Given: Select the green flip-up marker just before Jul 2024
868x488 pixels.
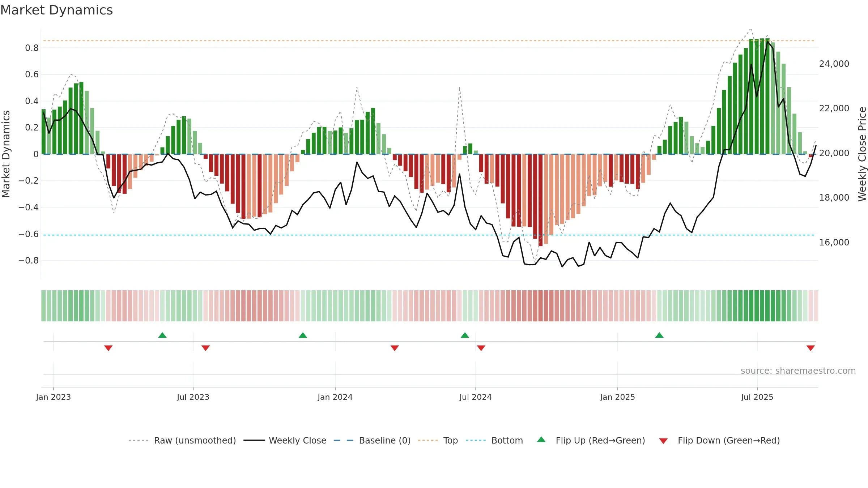Looking at the screenshot, I should (465, 335).
